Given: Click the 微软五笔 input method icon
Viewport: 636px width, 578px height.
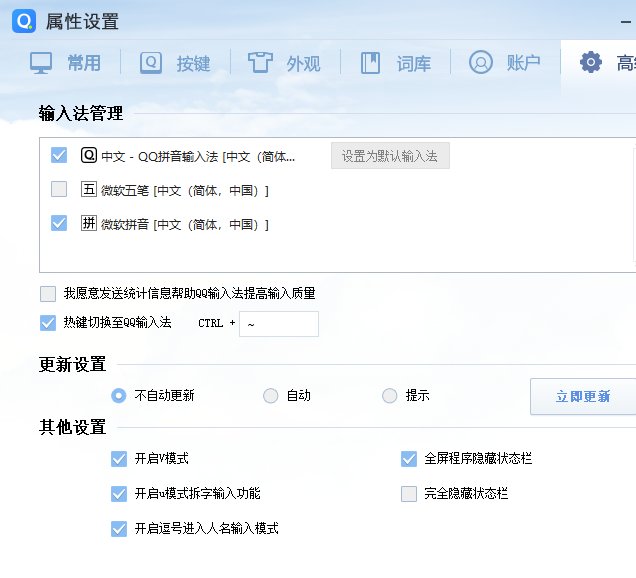Looking at the screenshot, I should point(88,190).
